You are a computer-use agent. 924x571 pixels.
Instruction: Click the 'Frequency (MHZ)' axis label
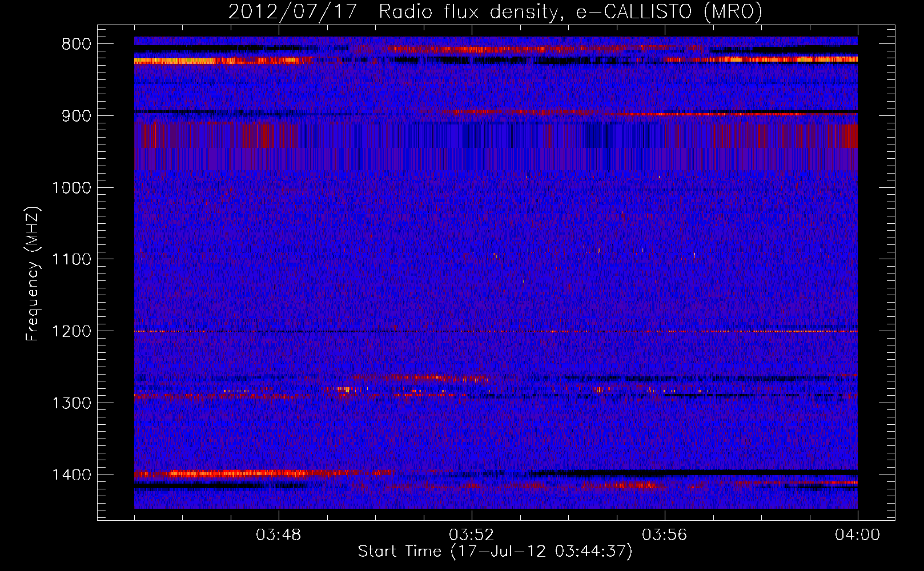(x=33, y=274)
